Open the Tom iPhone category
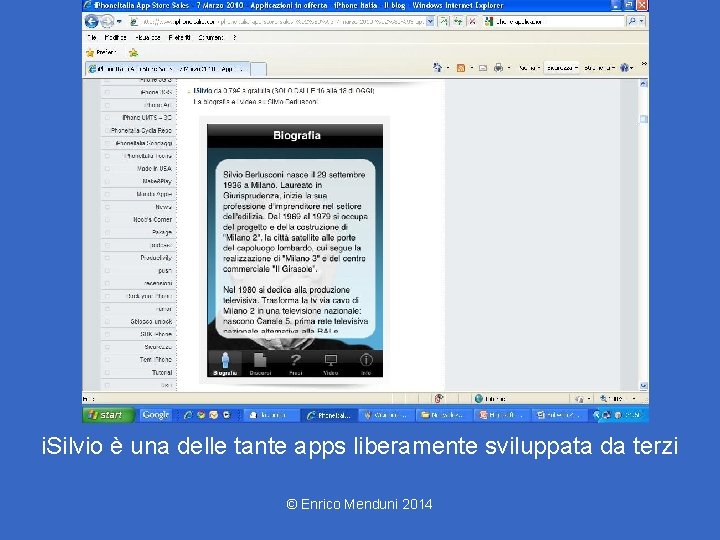The image size is (720, 540). (156, 360)
